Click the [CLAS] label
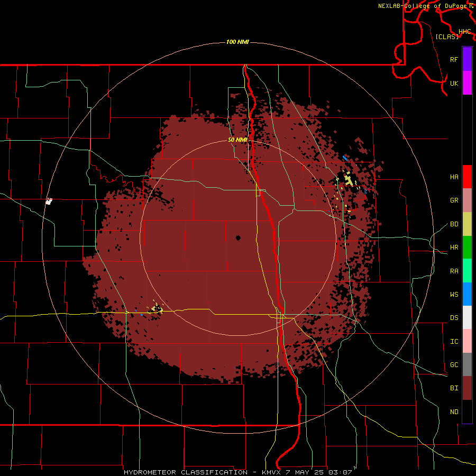This screenshot has height=476, width=476. 447,36
